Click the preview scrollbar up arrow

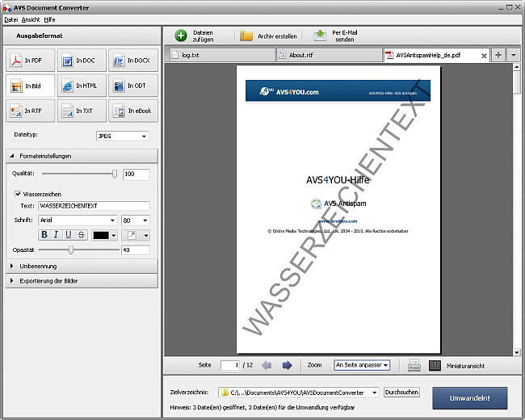516,67
